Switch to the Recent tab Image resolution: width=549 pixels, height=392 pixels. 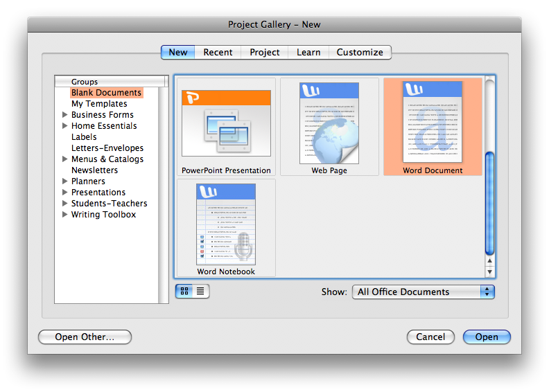[218, 52]
